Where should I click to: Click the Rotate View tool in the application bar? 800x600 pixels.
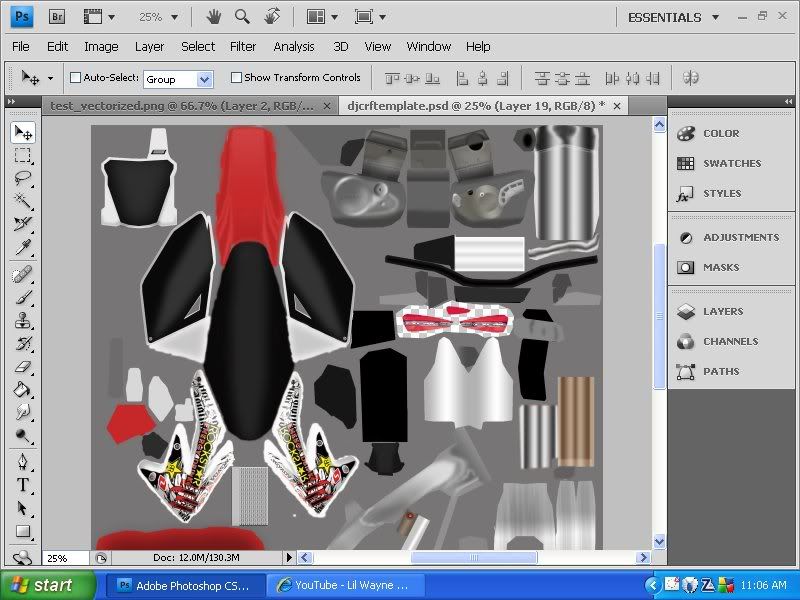coord(272,17)
